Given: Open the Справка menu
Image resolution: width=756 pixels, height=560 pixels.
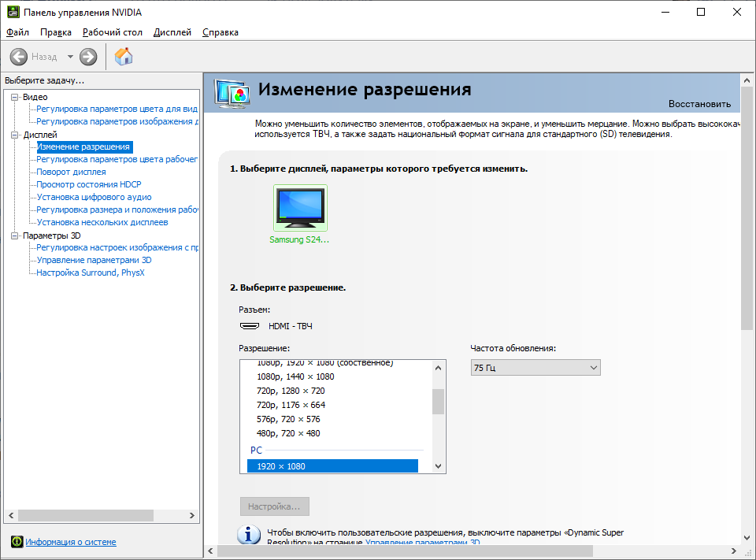Looking at the screenshot, I should tap(220, 32).
